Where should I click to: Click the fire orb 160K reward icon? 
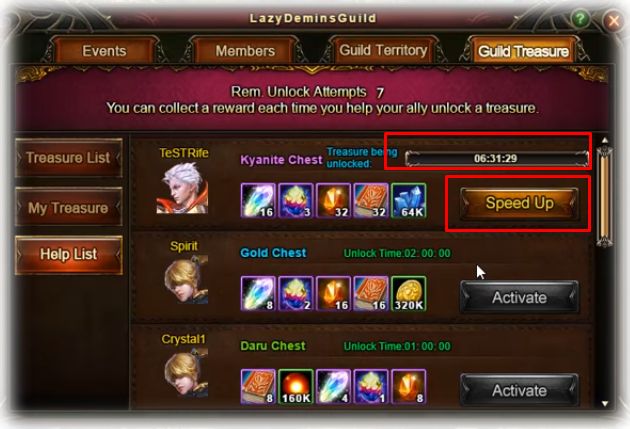coord(296,386)
